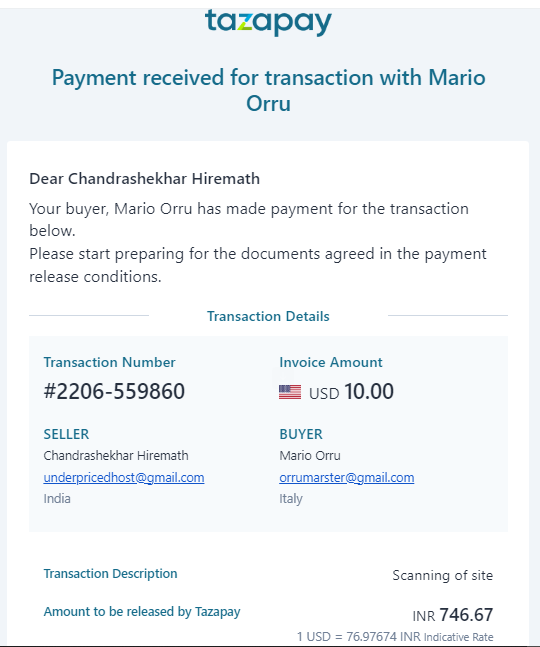Click the SELLER heading
This screenshot has height=647, width=540.
(66, 434)
